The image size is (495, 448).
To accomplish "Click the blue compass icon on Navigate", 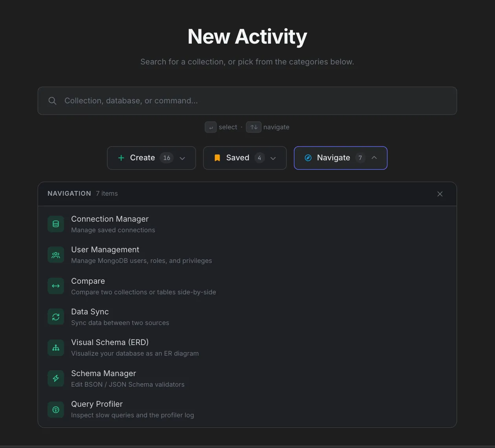I will (x=308, y=158).
